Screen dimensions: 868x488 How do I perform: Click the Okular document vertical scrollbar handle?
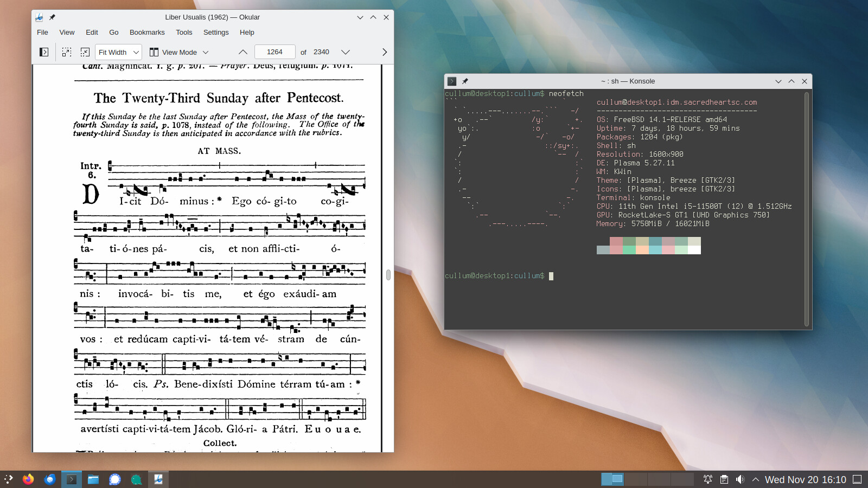(388, 275)
